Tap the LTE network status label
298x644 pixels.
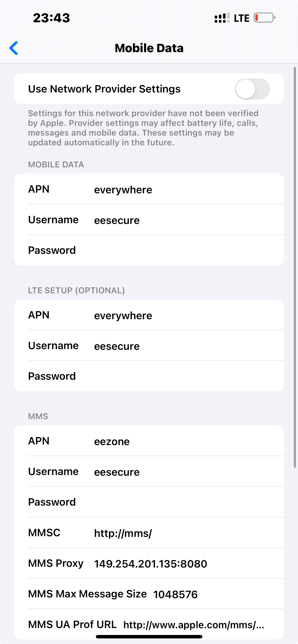241,18
